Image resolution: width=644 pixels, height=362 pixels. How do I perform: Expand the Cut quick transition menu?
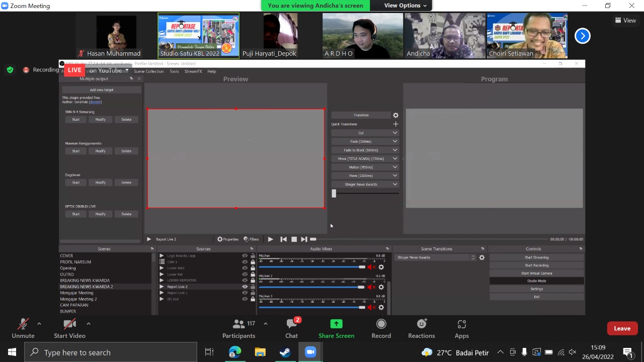(x=395, y=133)
